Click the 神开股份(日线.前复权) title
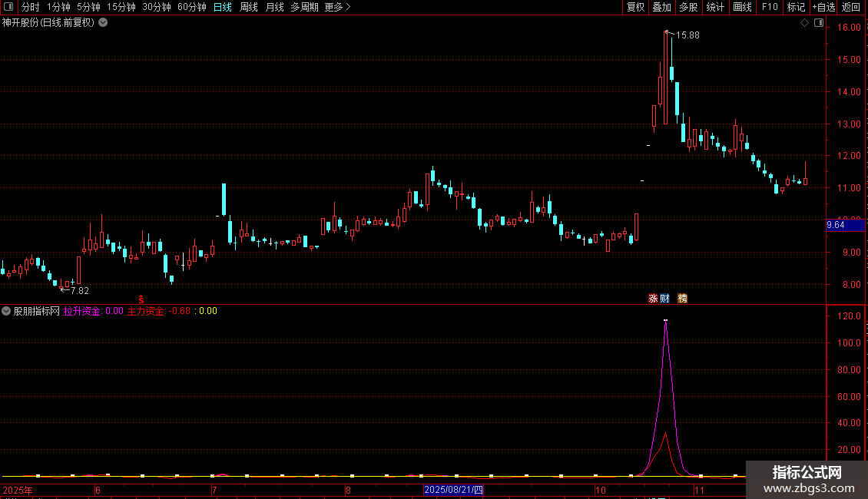Image resolution: width=868 pixels, height=499 pixels. click(x=48, y=23)
